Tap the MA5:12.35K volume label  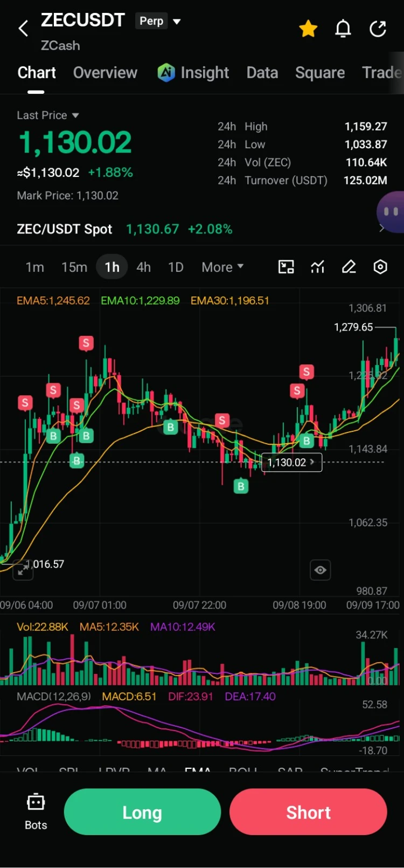pyautogui.click(x=109, y=627)
